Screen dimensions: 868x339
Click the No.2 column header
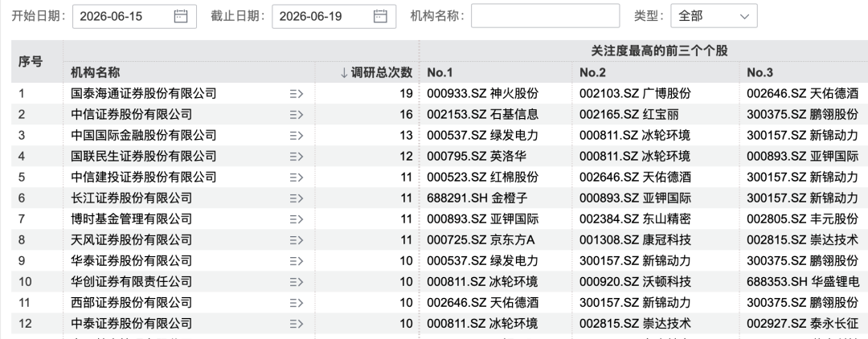(592, 72)
